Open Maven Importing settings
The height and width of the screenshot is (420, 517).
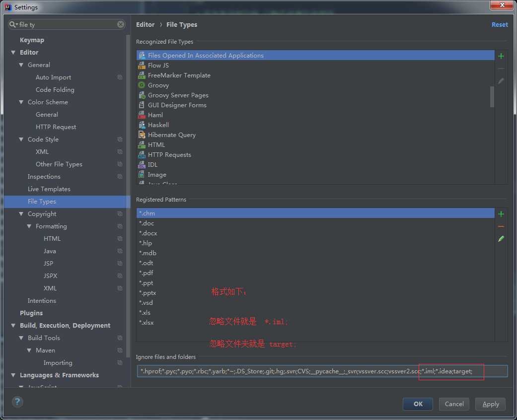tap(58, 362)
